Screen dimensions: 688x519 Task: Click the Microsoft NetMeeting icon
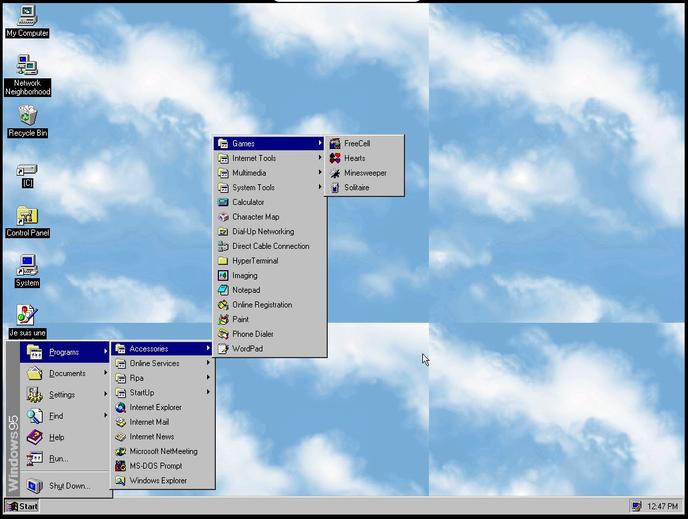coord(120,451)
